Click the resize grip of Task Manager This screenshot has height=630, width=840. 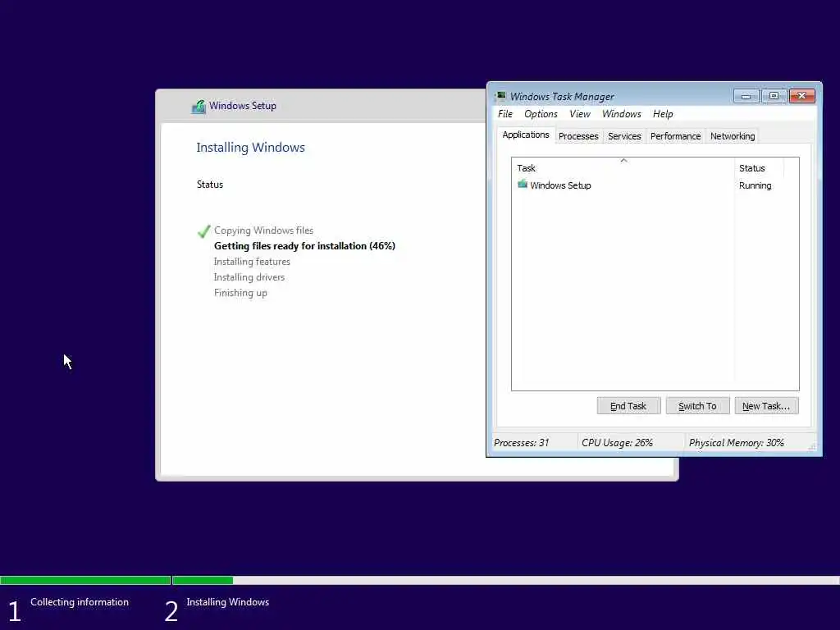(812, 445)
